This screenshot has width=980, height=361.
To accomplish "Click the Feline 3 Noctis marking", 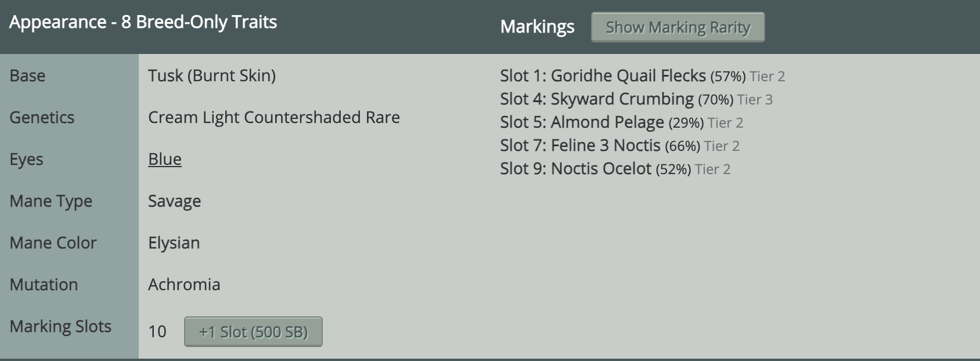I will tap(605, 145).
